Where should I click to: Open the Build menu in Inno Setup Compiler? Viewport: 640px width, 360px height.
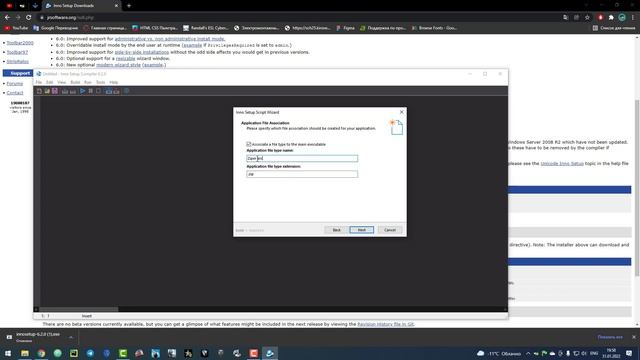[x=75, y=82]
